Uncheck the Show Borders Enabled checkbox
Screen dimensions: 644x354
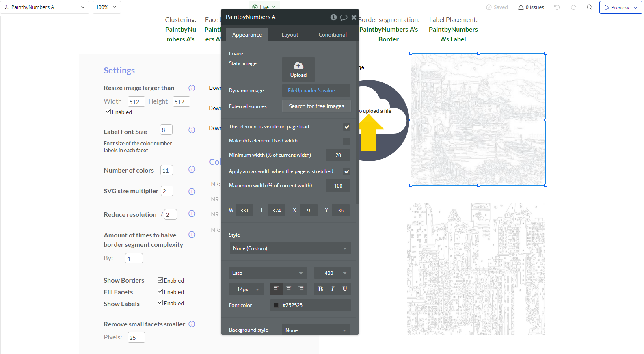pos(160,280)
